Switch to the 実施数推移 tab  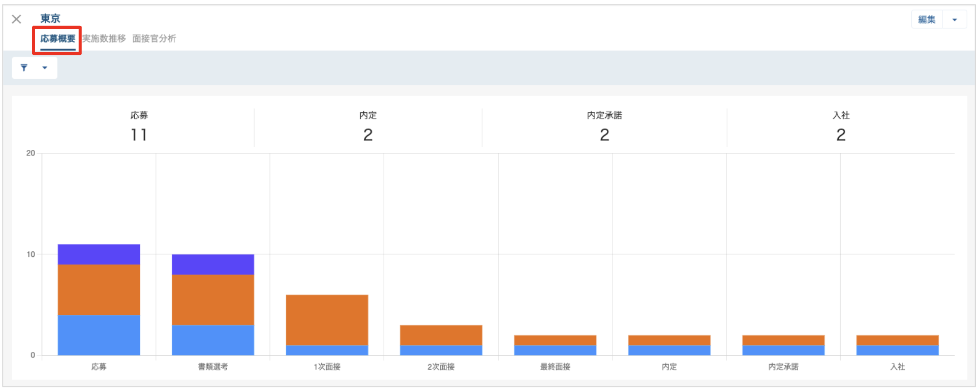(x=104, y=39)
